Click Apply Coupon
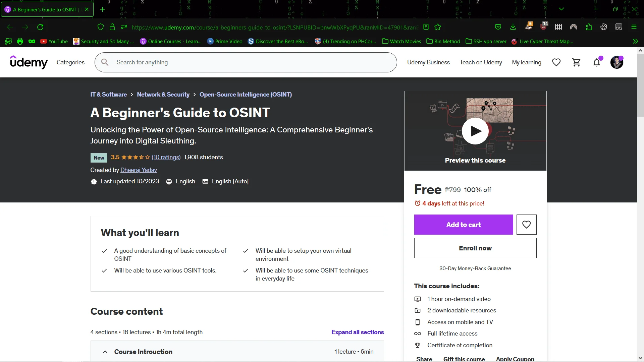This screenshot has width=644, height=362. click(515, 359)
